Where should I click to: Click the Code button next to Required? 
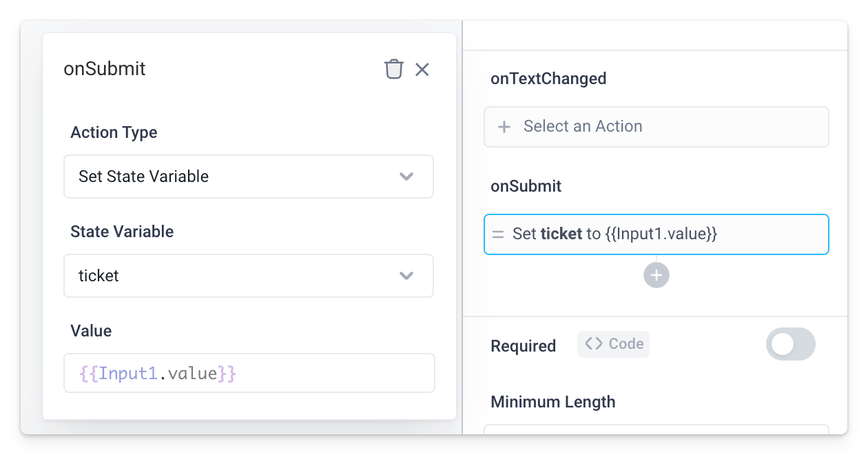pyautogui.click(x=613, y=344)
